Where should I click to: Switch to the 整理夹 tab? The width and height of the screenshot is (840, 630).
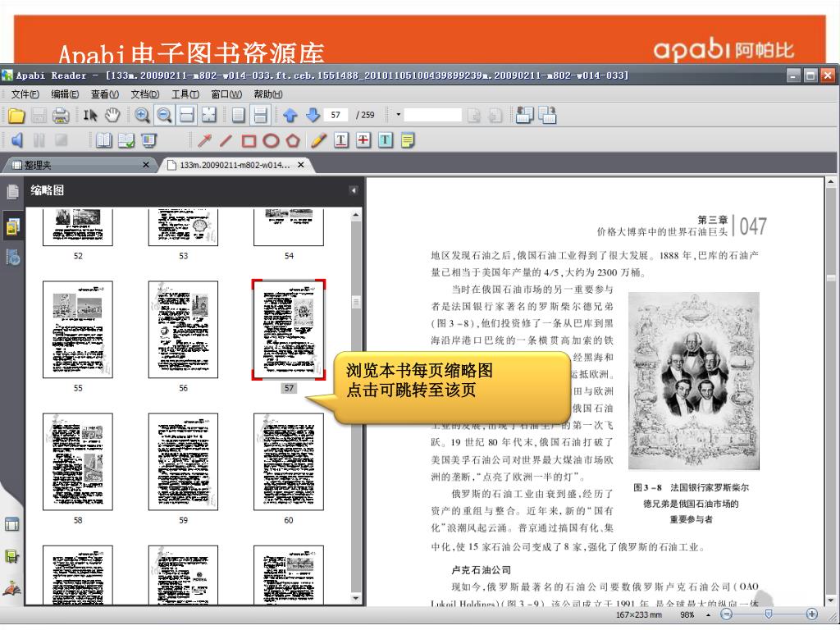pyautogui.click(x=79, y=165)
